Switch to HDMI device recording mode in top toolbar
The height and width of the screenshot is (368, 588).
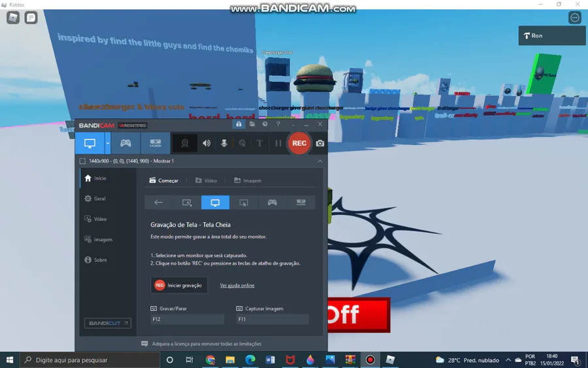155,143
